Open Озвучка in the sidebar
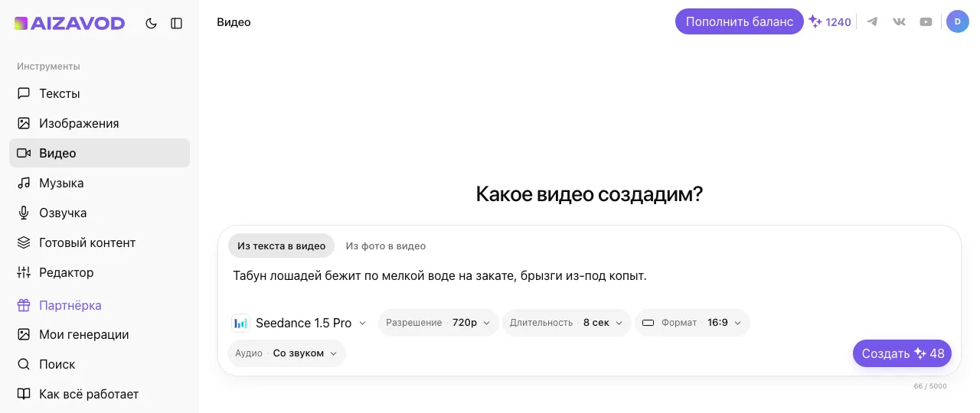Image resolution: width=980 pixels, height=413 pixels. pyautogui.click(x=100, y=213)
